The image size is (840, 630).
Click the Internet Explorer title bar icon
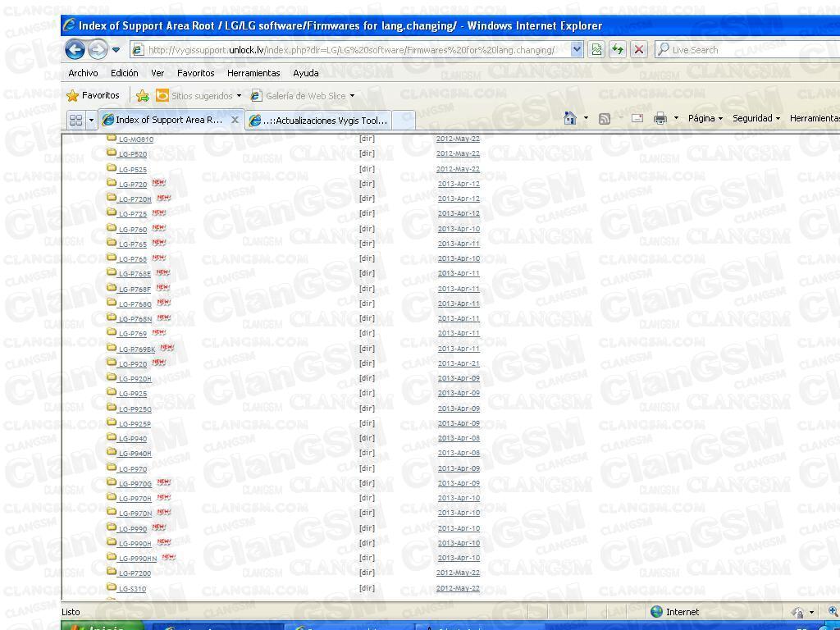tap(69, 25)
